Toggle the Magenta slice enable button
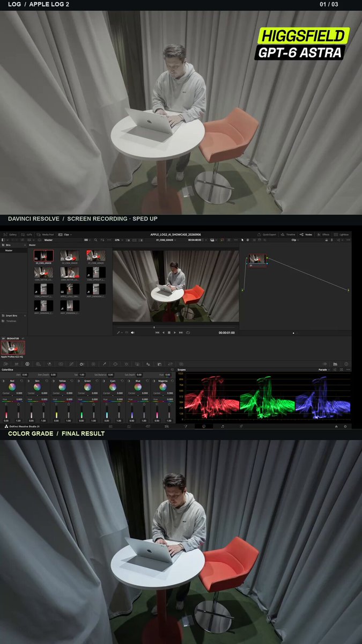This screenshot has height=644, width=362. coord(154,380)
